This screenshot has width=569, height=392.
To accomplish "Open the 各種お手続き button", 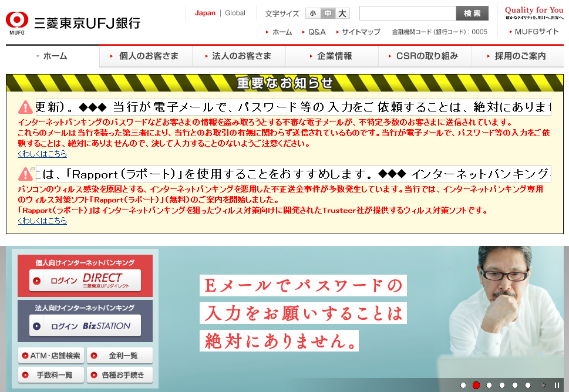I will click(120, 375).
